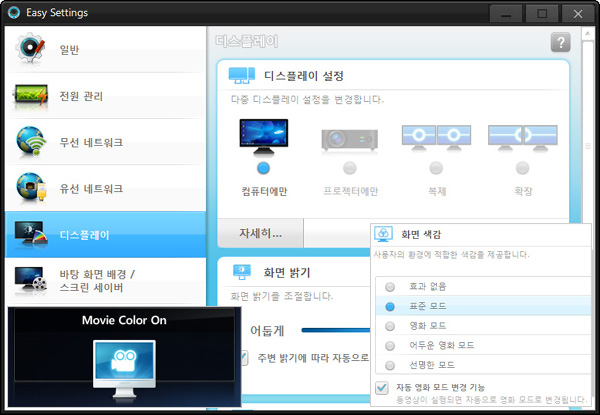This screenshot has width=600, height=415.
Task: Click the vertical scrollbar up arrow
Action: [588, 34]
